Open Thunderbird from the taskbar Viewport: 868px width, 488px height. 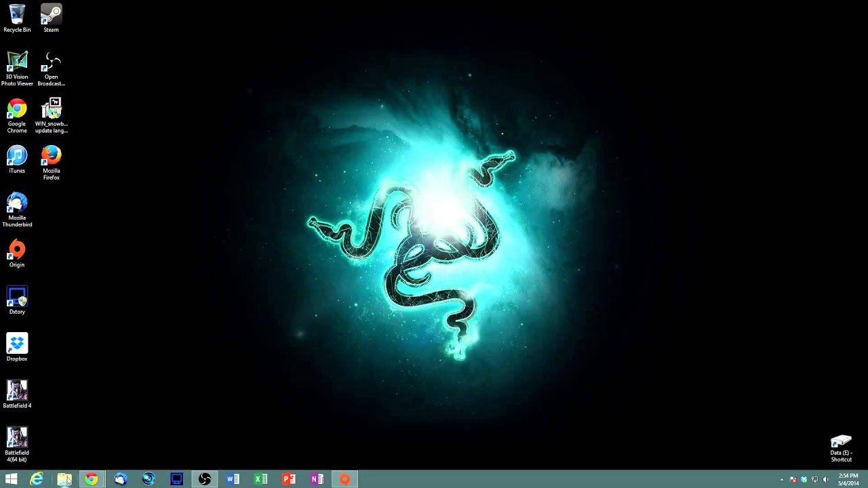click(121, 479)
